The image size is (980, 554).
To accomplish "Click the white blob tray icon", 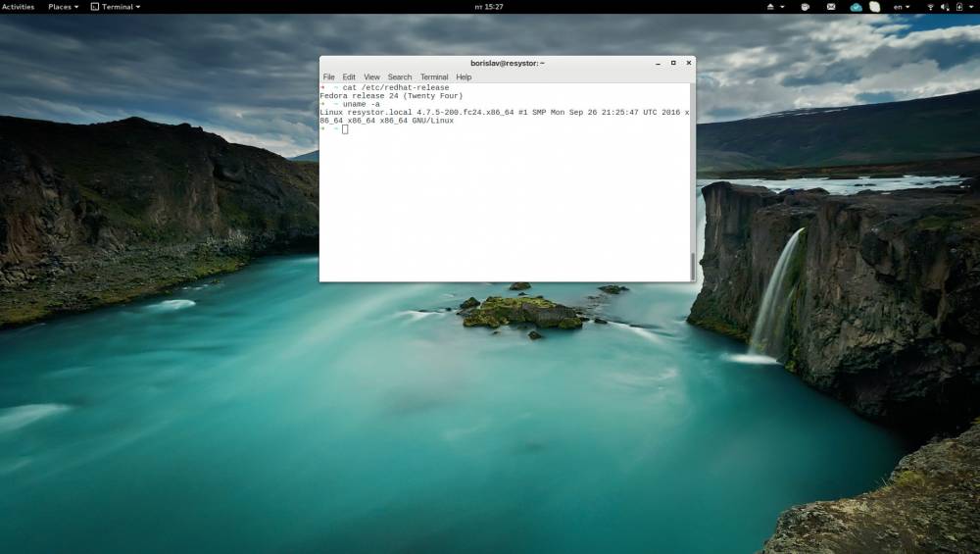I will point(874,7).
